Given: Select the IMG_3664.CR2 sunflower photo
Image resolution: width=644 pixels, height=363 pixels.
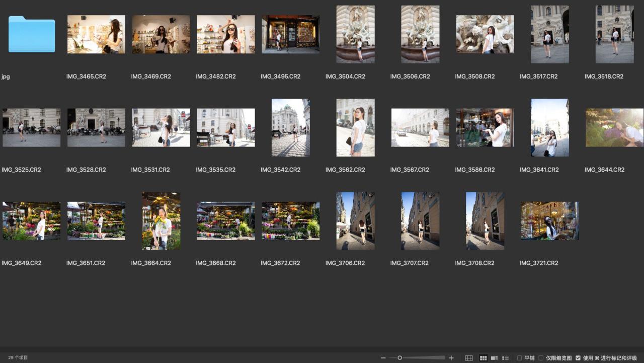Looking at the screenshot, I should [161, 221].
